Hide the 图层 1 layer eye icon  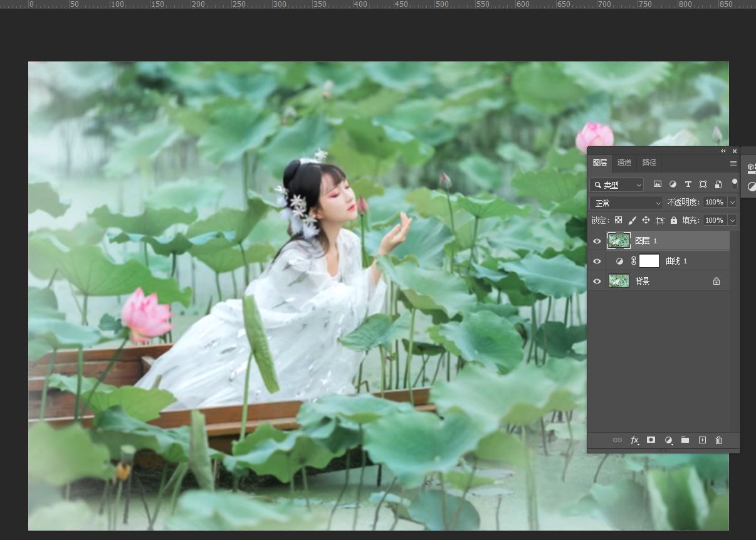click(597, 241)
